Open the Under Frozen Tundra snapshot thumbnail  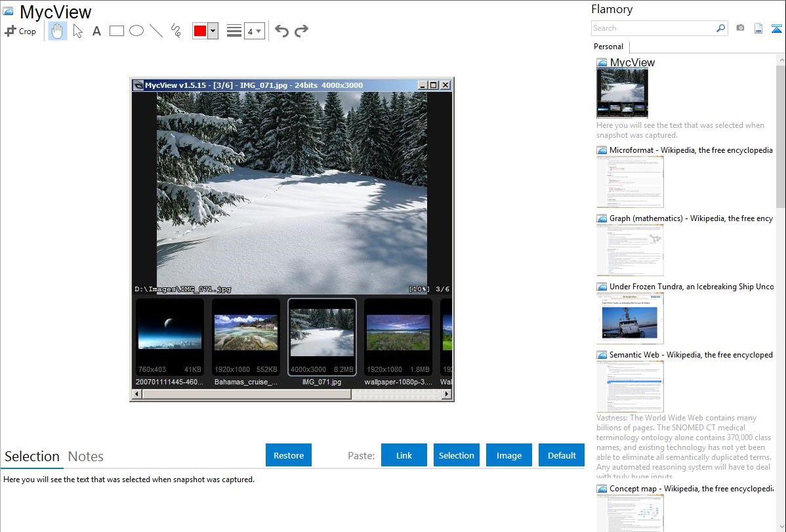(x=630, y=318)
